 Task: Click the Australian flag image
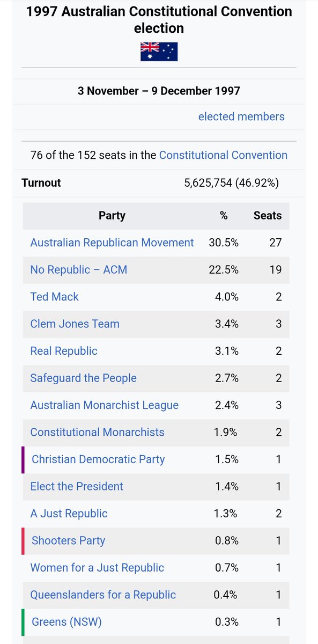(159, 52)
